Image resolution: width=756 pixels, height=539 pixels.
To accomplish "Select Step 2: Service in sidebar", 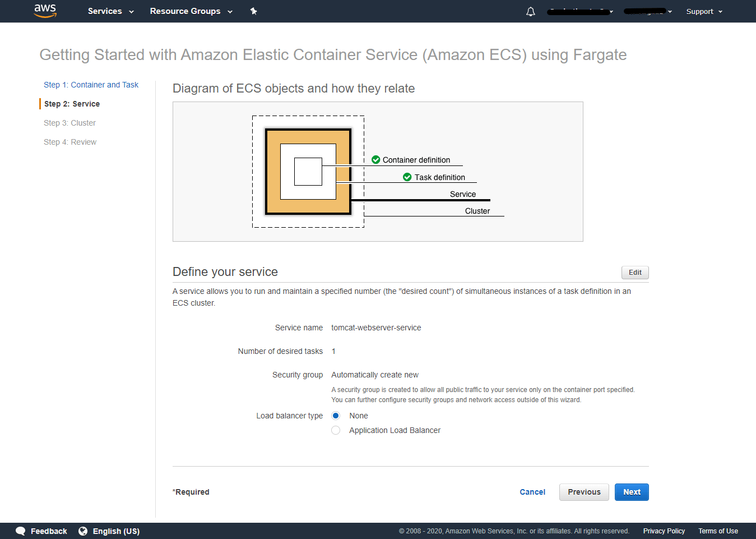I will point(72,104).
